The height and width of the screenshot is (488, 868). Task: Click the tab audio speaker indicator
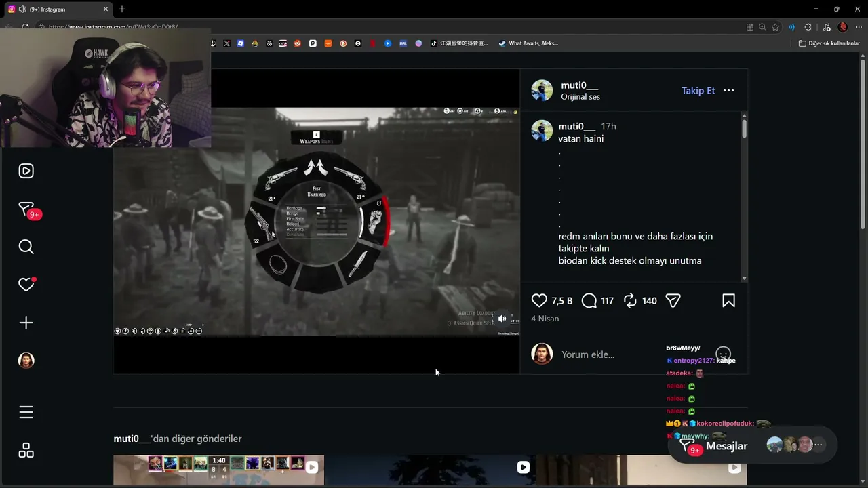click(22, 9)
